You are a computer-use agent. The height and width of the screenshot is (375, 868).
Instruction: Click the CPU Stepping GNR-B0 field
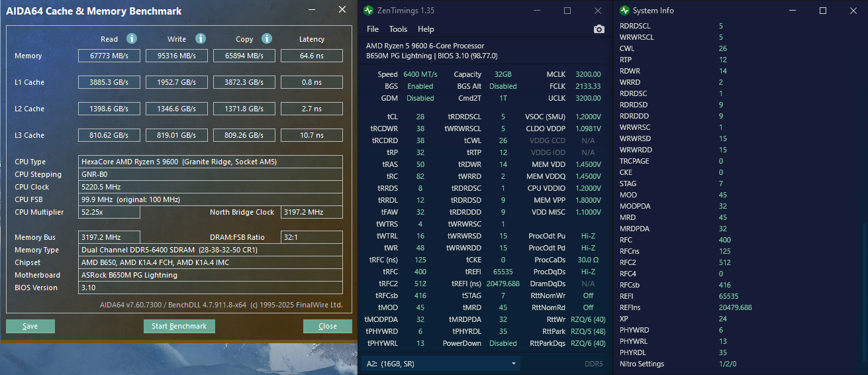(x=211, y=174)
